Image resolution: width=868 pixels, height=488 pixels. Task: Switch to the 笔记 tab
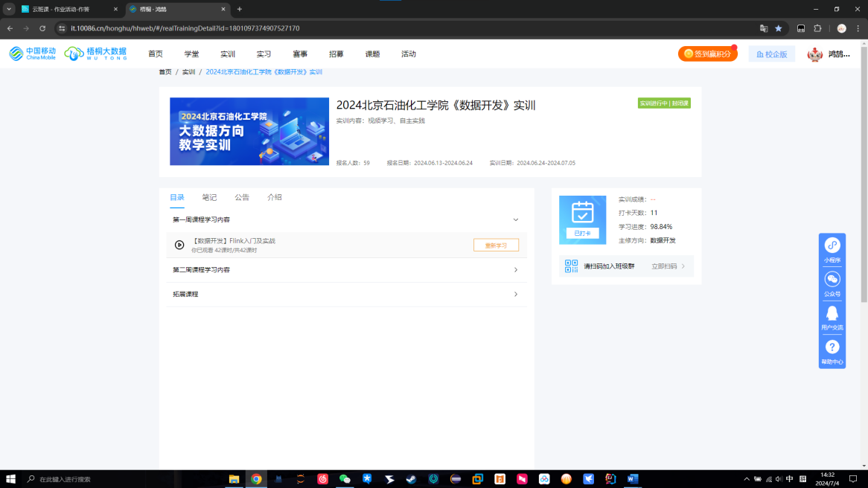209,198
